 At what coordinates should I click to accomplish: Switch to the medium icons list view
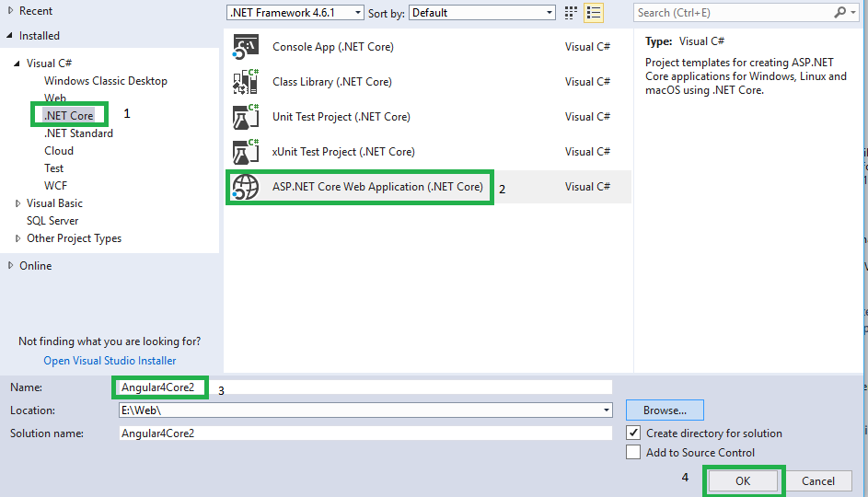click(x=594, y=13)
